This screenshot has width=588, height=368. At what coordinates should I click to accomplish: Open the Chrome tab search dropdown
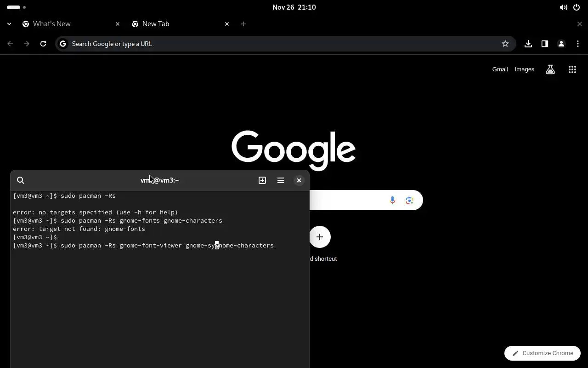click(9, 24)
